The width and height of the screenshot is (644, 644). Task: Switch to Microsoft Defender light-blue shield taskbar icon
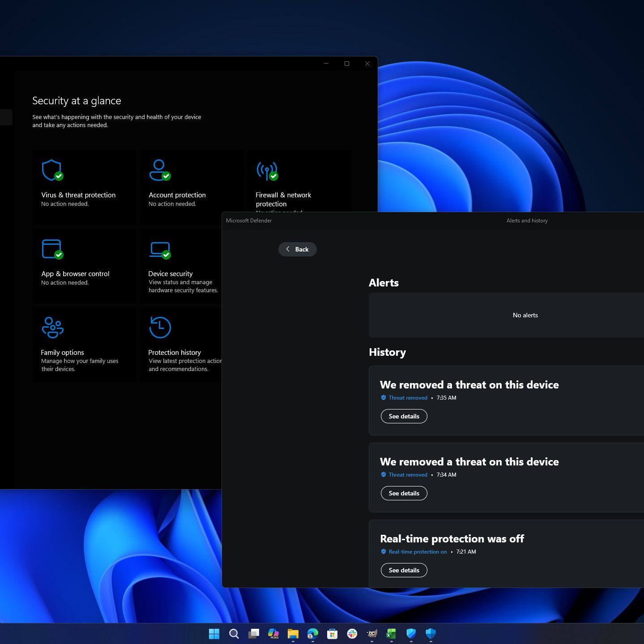click(x=411, y=633)
